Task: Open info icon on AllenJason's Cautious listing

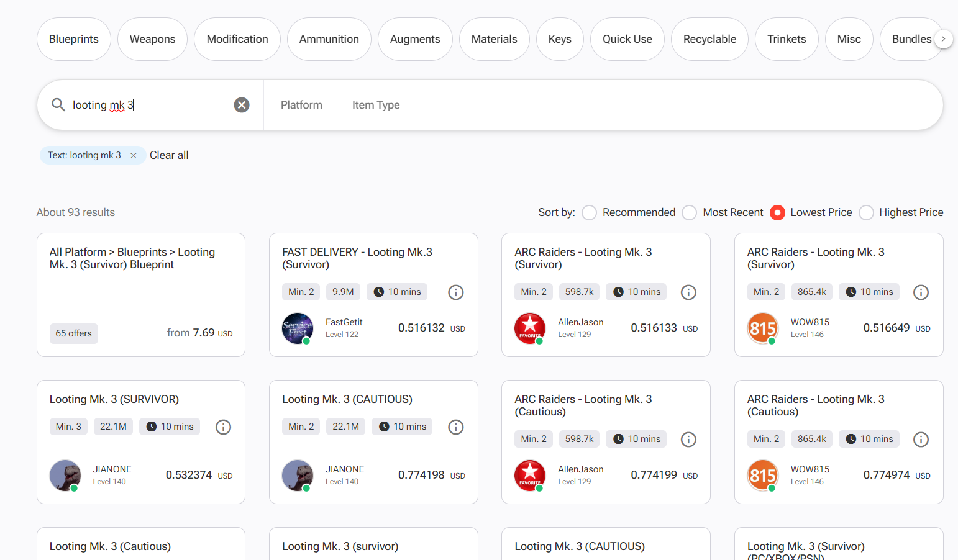Action: 688,440
